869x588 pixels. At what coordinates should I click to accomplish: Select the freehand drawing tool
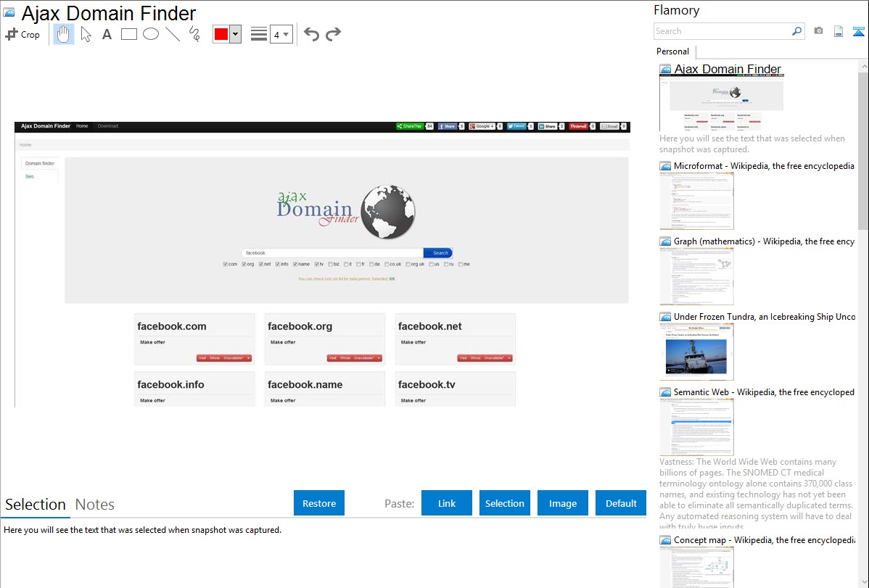(x=194, y=34)
